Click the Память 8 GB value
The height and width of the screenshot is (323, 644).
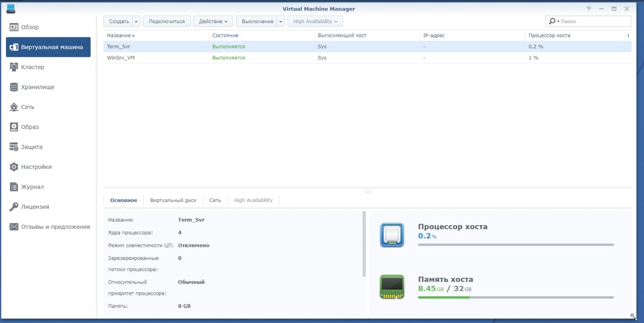(x=184, y=306)
